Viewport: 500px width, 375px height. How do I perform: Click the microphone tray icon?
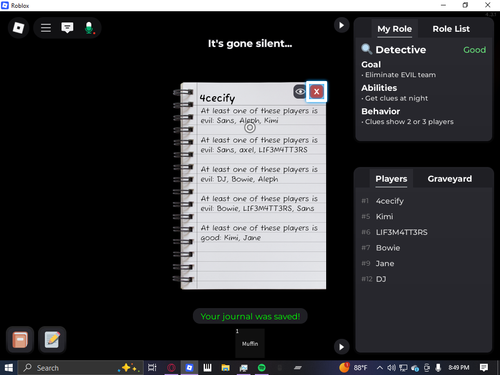click(438, 368)
